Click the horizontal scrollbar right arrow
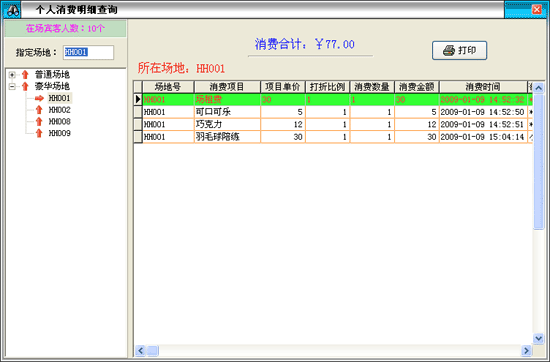 tap(526, 350)
